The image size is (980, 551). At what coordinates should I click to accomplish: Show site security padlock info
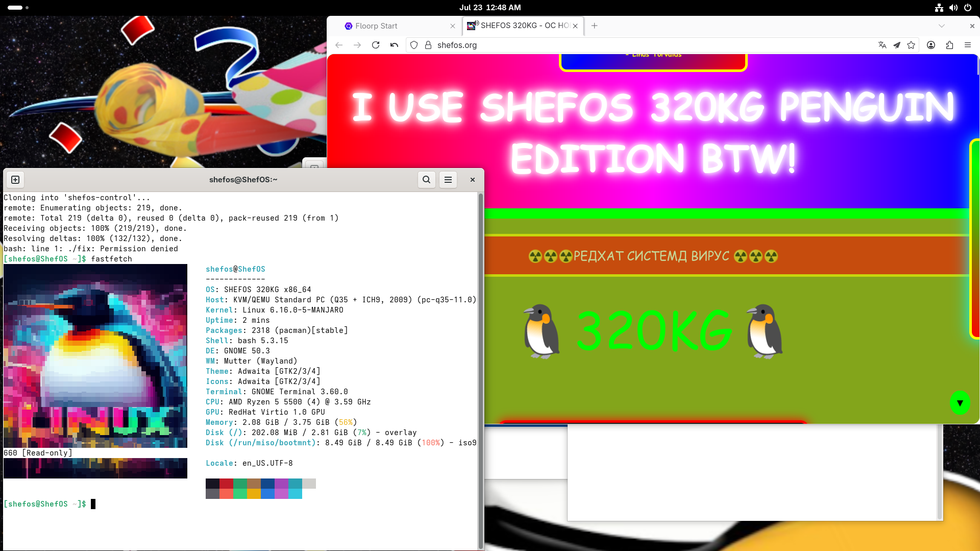tap(428, 45)
